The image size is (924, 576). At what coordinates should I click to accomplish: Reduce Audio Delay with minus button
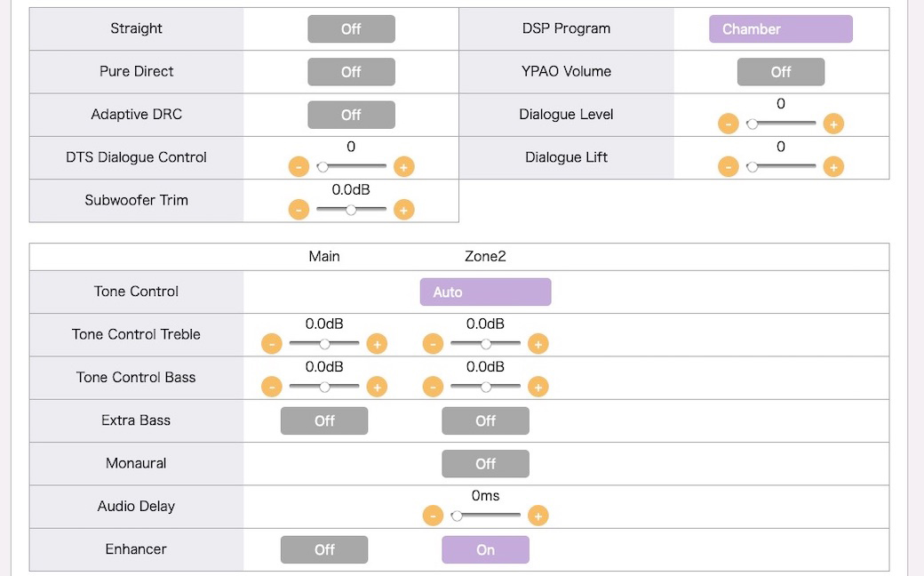point(434,516)
